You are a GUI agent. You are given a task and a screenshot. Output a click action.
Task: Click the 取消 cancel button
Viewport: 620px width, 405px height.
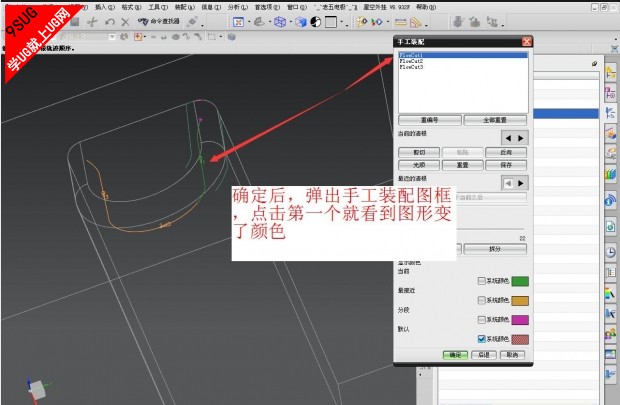[x=513, y=355]
